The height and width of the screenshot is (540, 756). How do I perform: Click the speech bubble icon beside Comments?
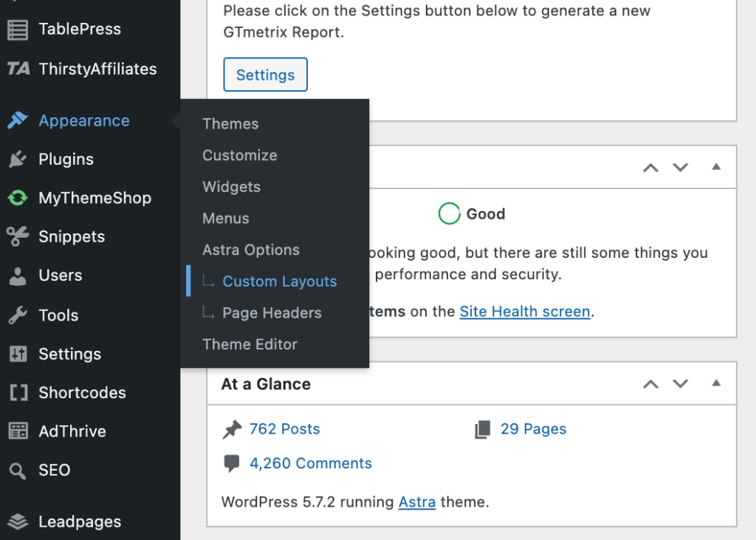[231, 464]
